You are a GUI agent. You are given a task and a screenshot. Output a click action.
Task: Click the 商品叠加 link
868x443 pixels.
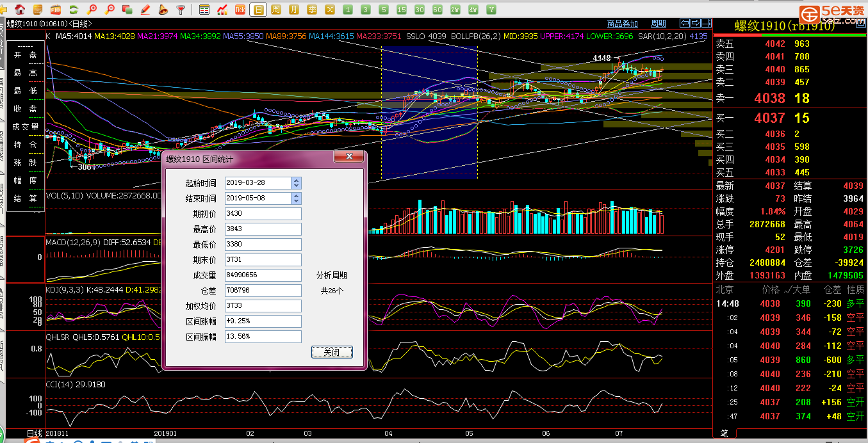click(622, 24)
